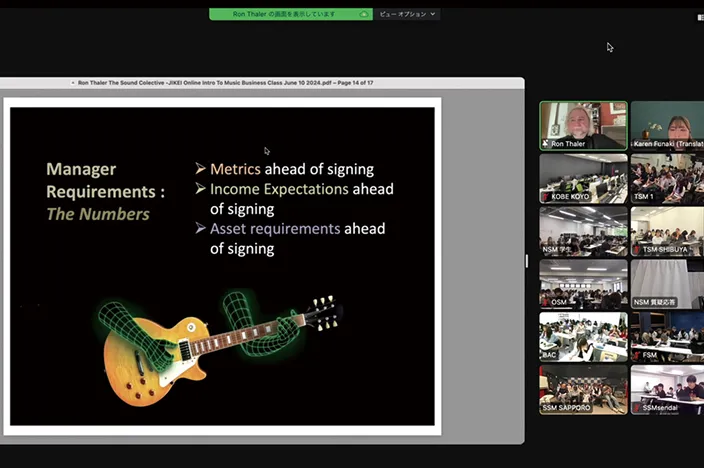
Task: Click the muted mic icon on BAC tile
Action: point(546,355)
